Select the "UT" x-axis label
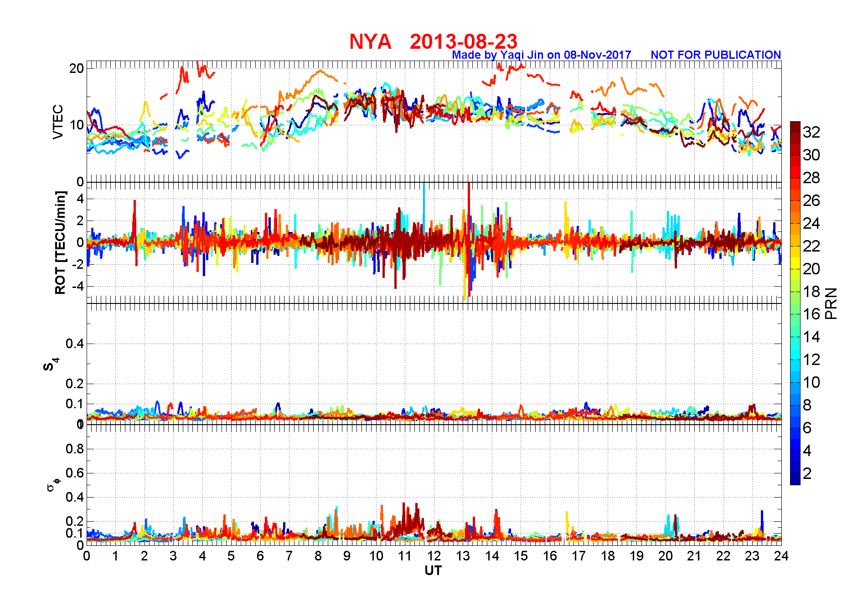Image resolution: width=868 pixels, height=606 pixels. click(x=433, y=570)
